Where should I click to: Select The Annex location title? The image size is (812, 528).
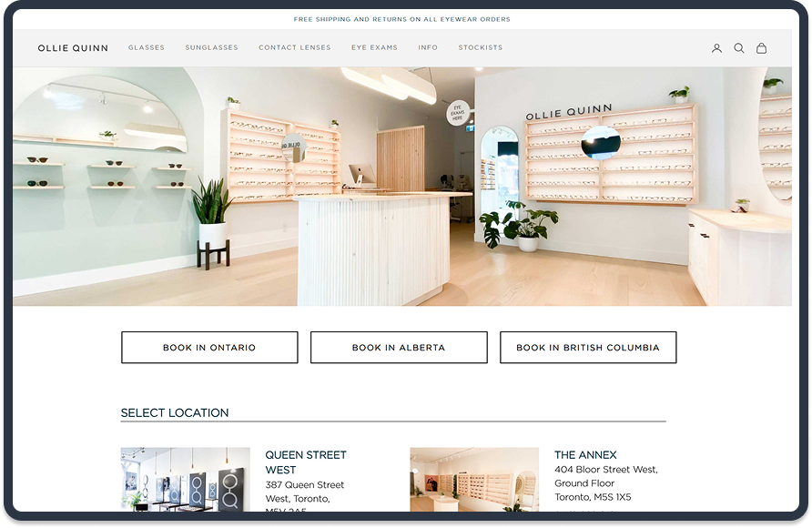click(585, 455)
